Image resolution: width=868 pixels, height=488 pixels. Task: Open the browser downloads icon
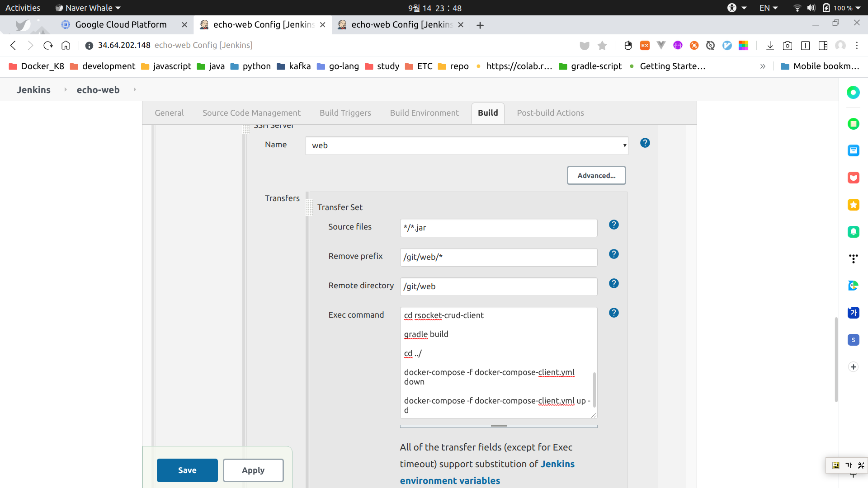770,45
